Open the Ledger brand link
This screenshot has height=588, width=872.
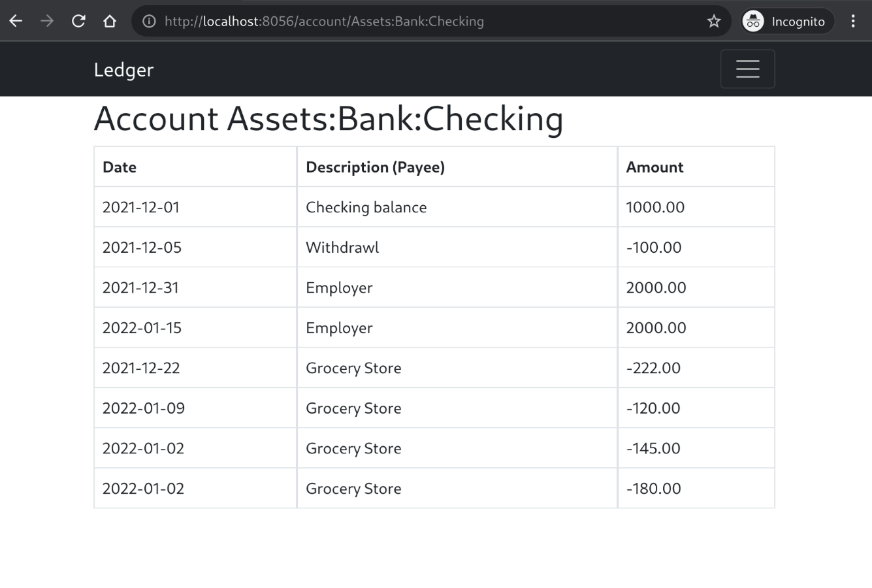coord(123,69)
